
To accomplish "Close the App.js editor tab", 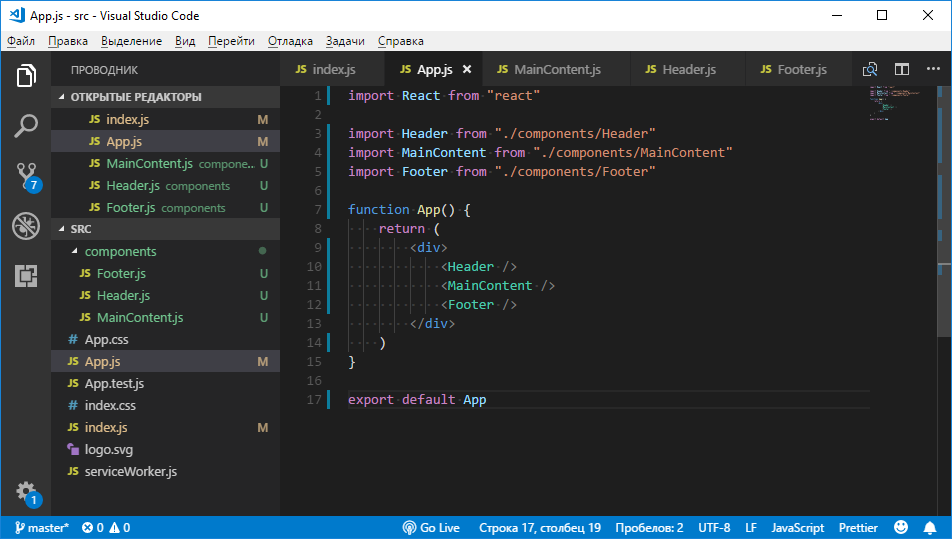I will click(467, 70).
